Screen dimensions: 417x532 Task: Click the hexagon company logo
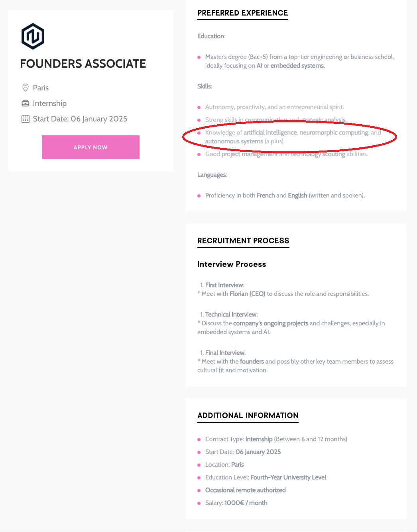point(33,36)
